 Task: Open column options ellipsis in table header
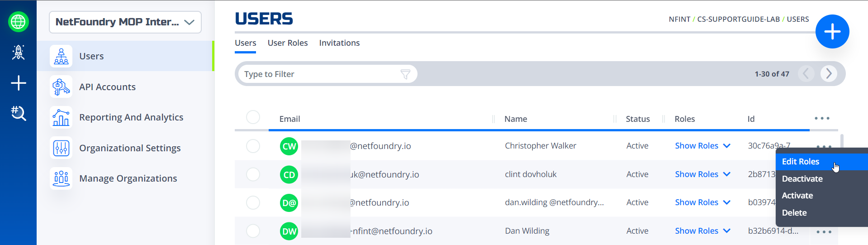click(822, 118)
